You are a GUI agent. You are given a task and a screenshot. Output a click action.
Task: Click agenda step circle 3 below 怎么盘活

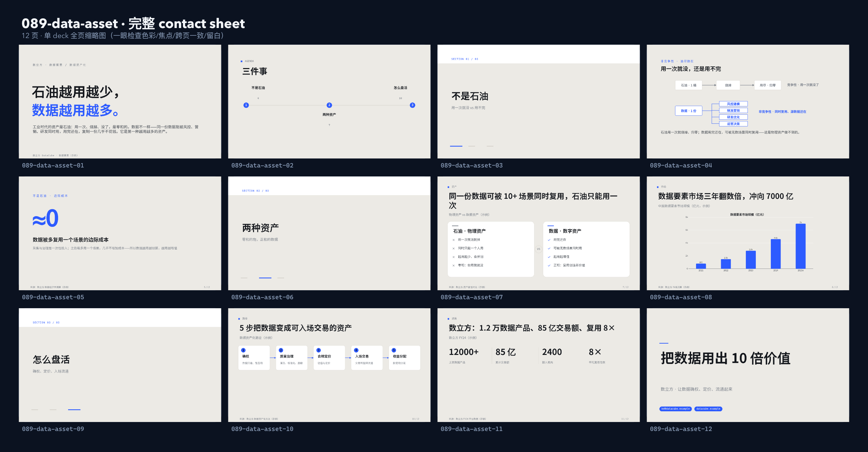click(x=412, y=105)
